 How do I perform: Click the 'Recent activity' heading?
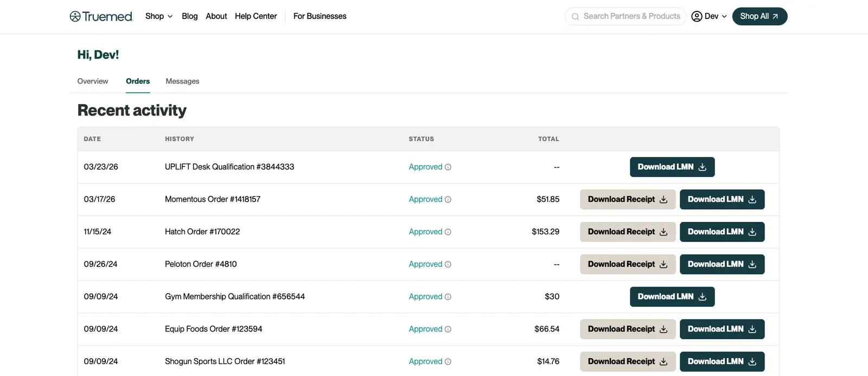132,111
